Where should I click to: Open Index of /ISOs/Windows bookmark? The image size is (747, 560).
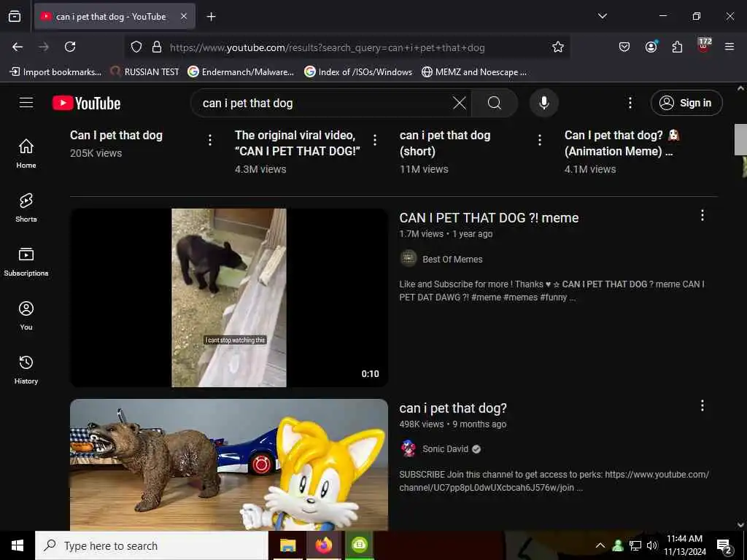358,72
